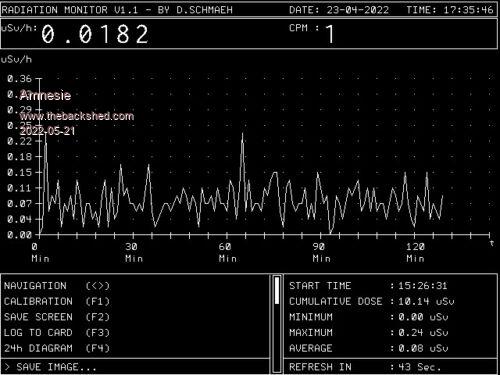This screenshot has height=375, width=500.
Task: Click the START TIME value 15:26:31
Action: click(x=423, y=286)
